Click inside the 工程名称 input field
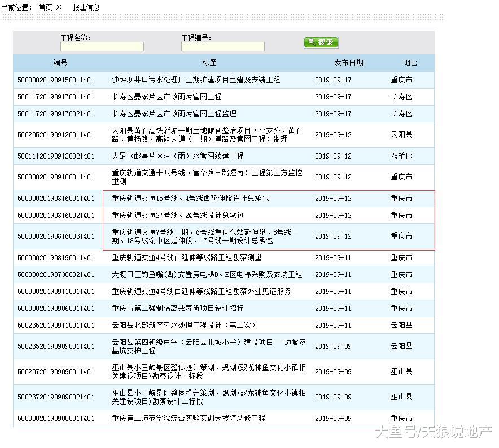The height and width of the screenshot is (448, 499). point(102,47)
